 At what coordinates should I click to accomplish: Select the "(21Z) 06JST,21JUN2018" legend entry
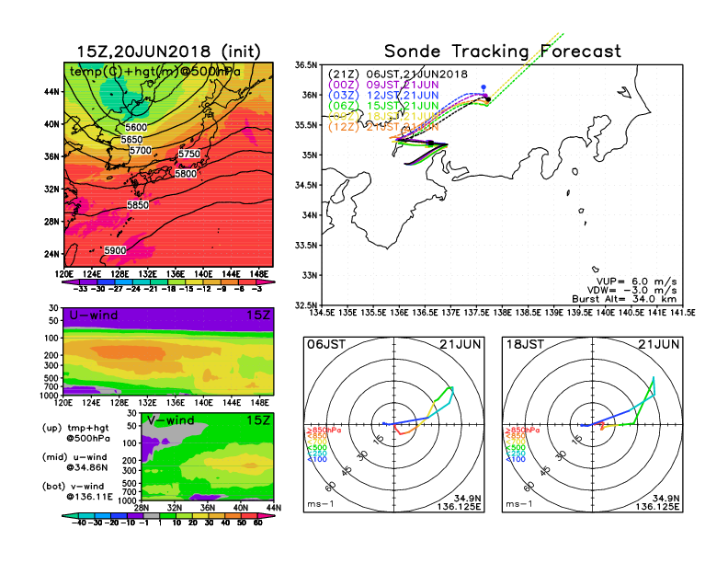tap(398, 75)
